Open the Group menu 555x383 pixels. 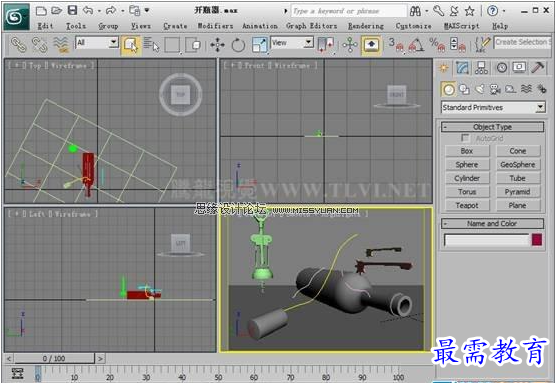108,26
